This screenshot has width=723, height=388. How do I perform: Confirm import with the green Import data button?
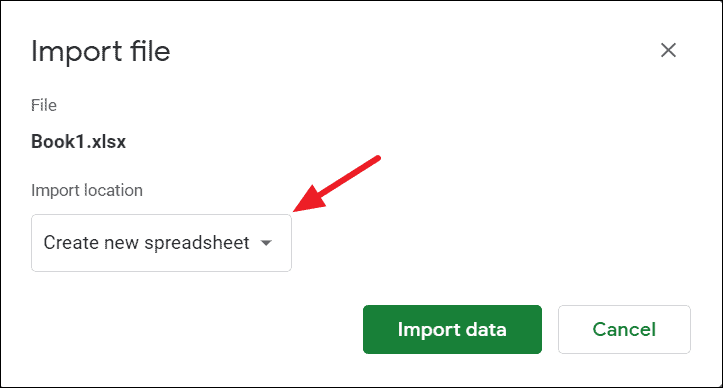pos(452,329)
